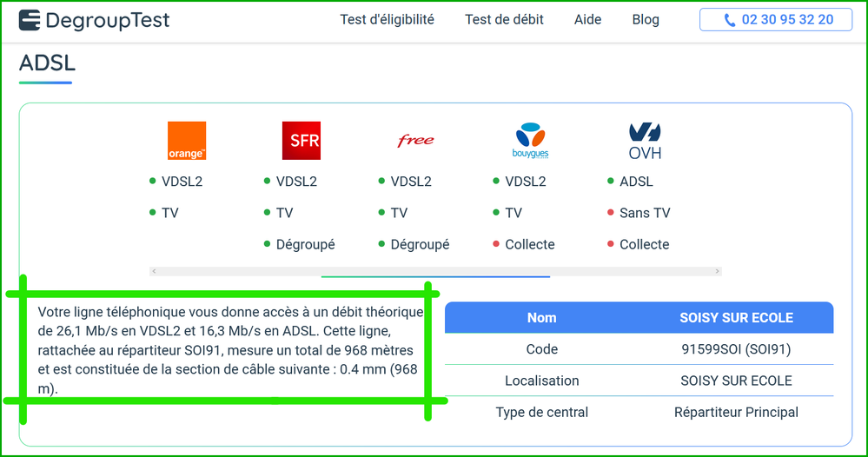Open the Test d'éligibilité menu
868x457 pixels.
tap(387, 19)
